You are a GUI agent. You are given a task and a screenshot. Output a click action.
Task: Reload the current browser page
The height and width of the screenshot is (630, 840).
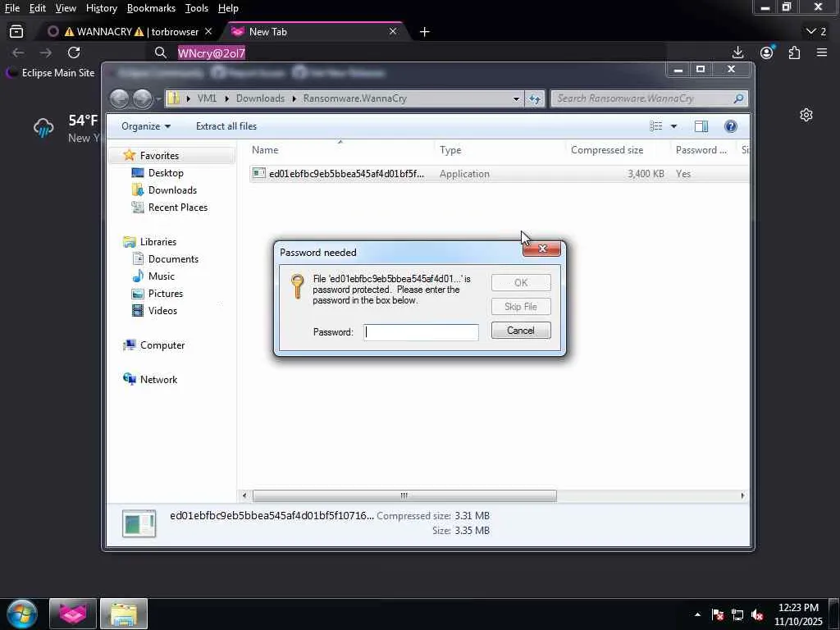click(74, 52)
